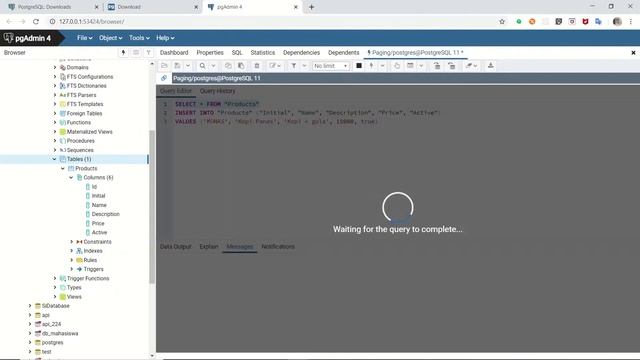Click the Open File toolbar icon
The image size is (640, 360).
(164, 66)
